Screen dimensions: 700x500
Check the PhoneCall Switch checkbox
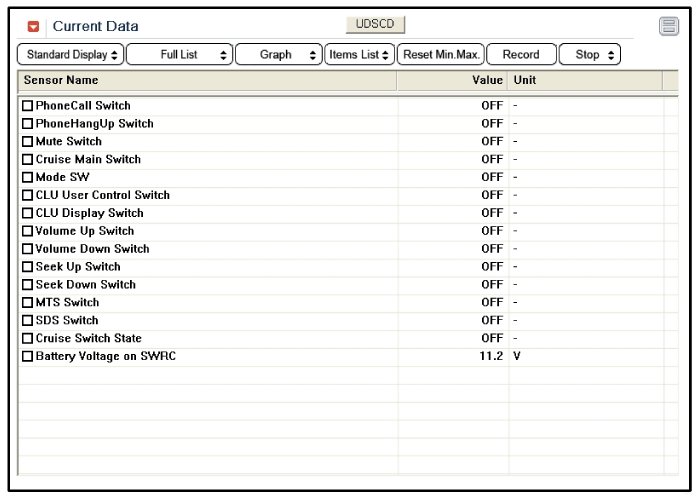click(x=28, y=106)
